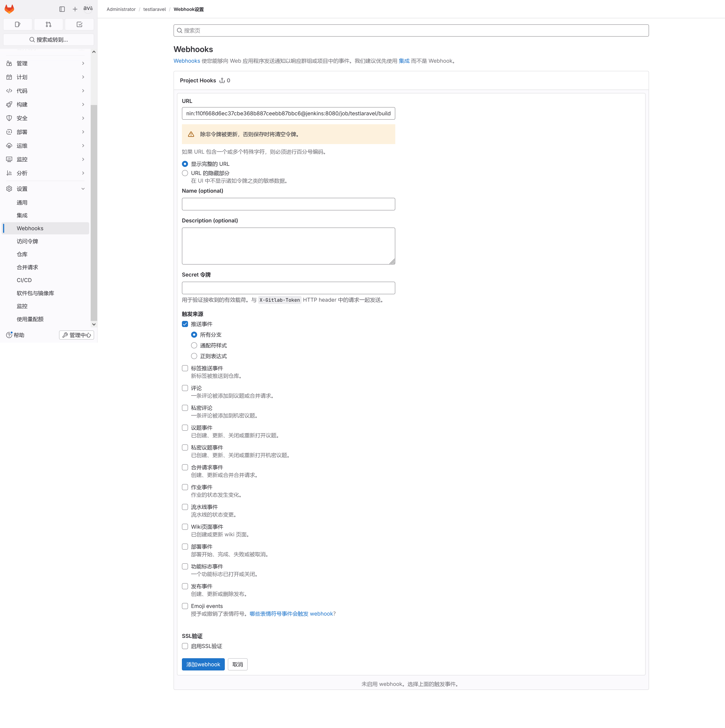Enable SSL verification checkbox
The image size is (725, 728).
185,646
